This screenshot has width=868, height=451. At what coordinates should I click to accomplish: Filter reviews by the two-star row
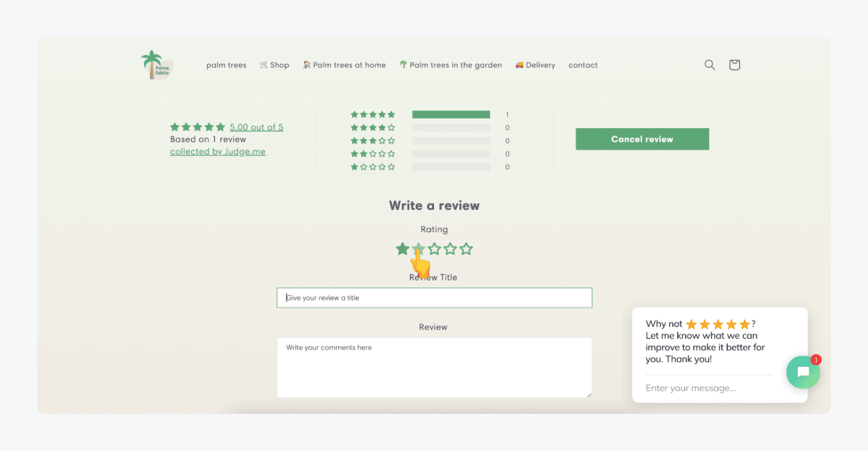click(430, 154)
